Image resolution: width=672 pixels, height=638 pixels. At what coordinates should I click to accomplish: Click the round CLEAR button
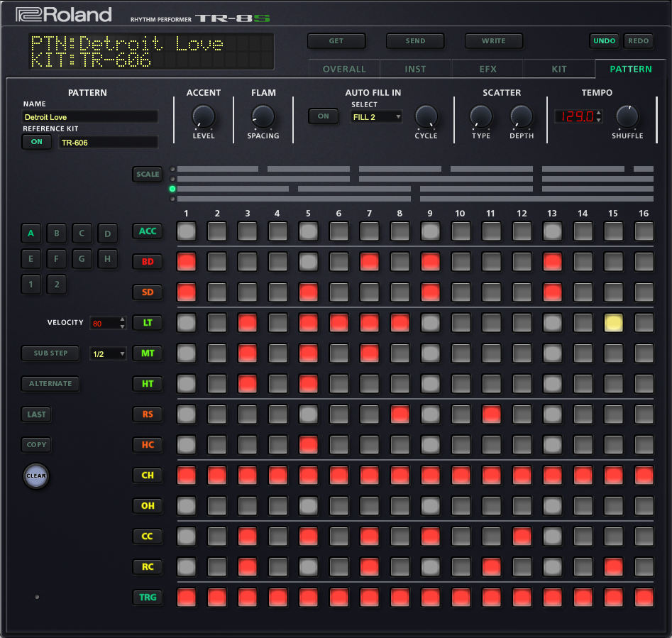pos(36,476)
